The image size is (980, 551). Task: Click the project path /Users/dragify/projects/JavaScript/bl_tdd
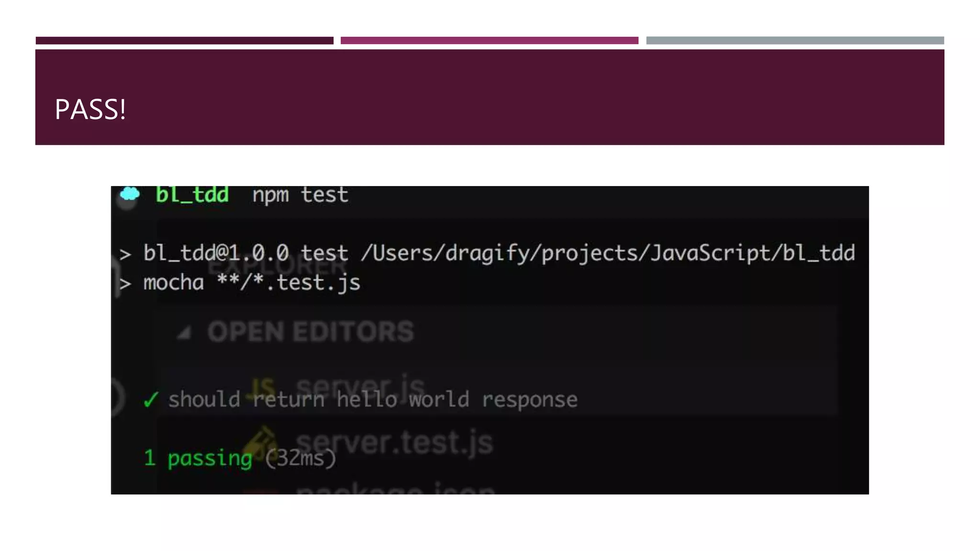[x=608, y=253]
